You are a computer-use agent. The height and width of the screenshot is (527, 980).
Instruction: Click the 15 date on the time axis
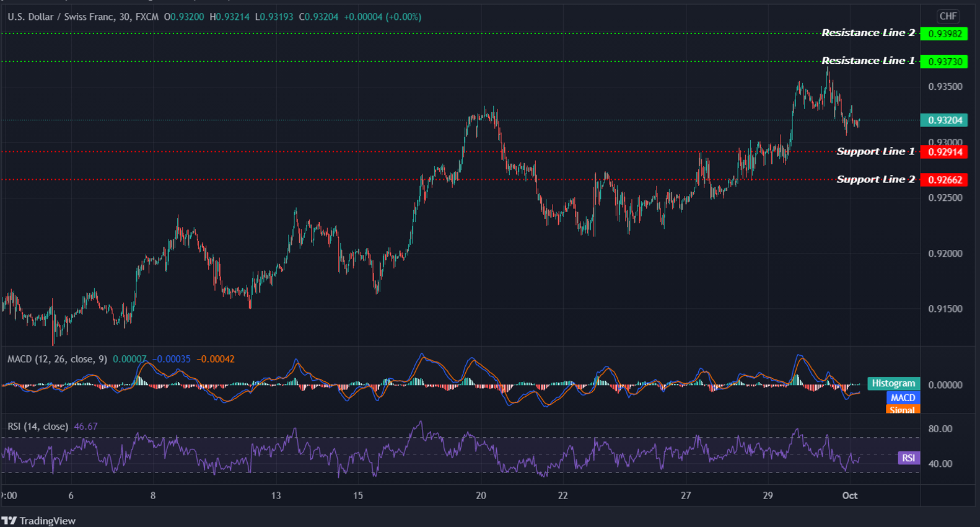(x=357, y=495)
